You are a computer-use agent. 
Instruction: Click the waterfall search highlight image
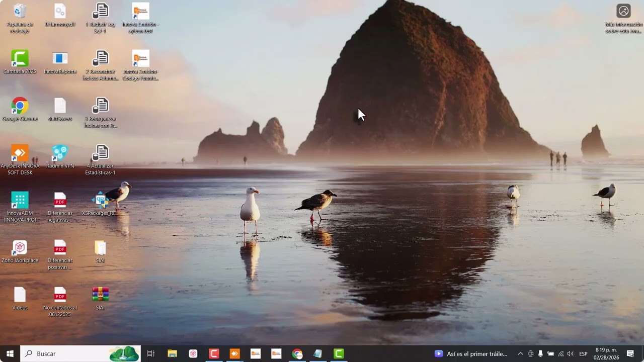[124, 353]
